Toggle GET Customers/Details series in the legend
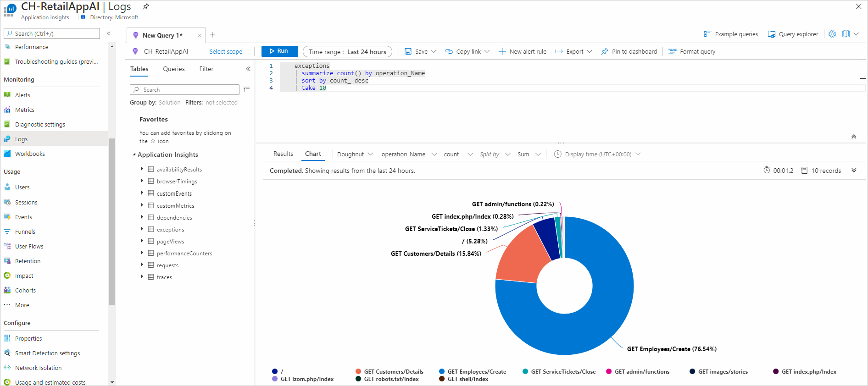 (393, 372)
